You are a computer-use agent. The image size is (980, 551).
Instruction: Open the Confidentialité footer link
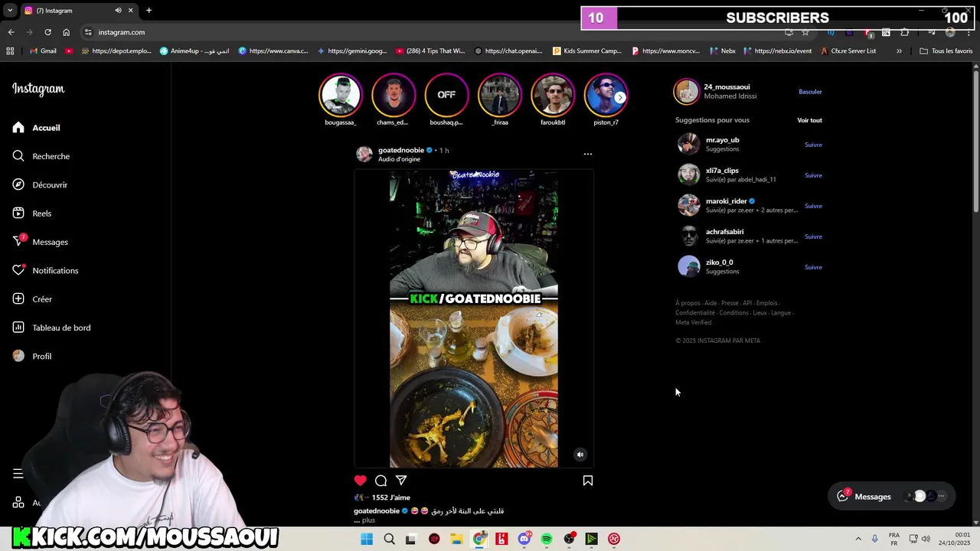pyautogui.click(x=694, y=313)
